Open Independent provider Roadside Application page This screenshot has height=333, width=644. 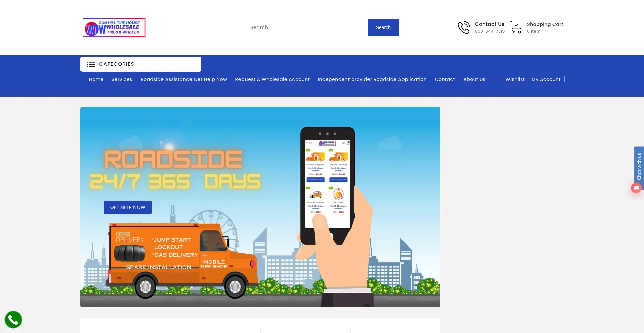coord(372,79)
